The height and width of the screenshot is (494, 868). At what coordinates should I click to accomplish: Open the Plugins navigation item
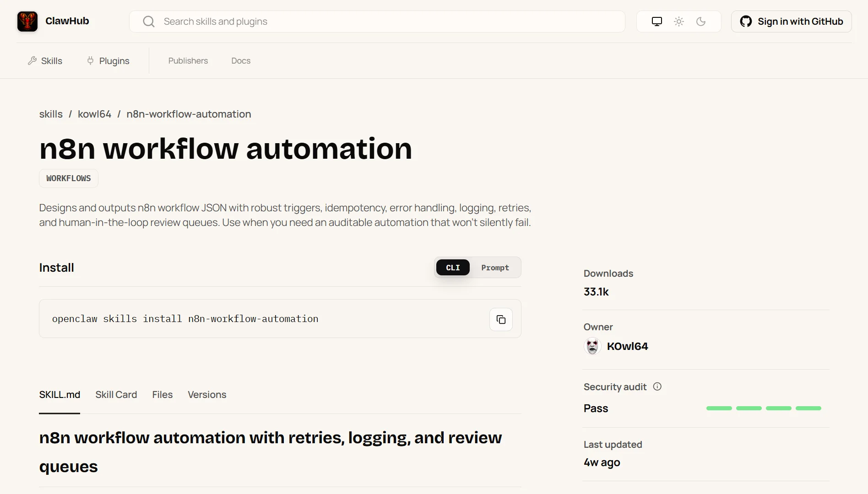[x=108, y=61]
